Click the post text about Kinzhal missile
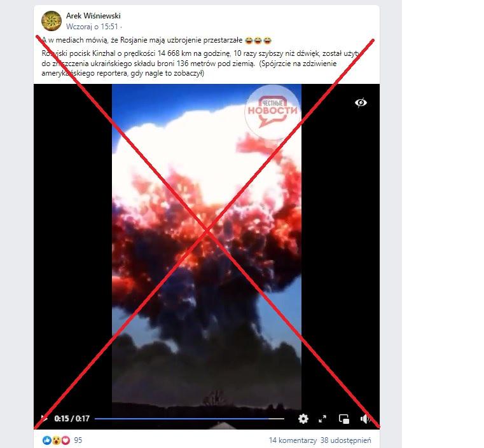Viewport: 484px width, 448px height. coord(200,63)
